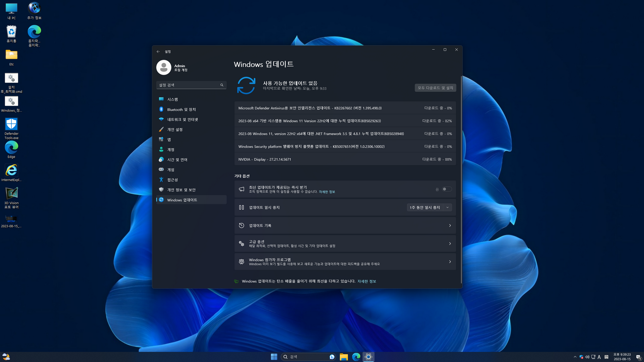644x362 pixels.
Task: Open 앱 settings category
Action: tap(191, 140)
